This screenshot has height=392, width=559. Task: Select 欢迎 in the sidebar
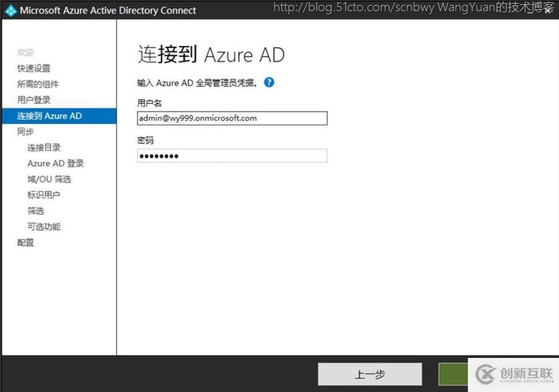click(25, 53)
